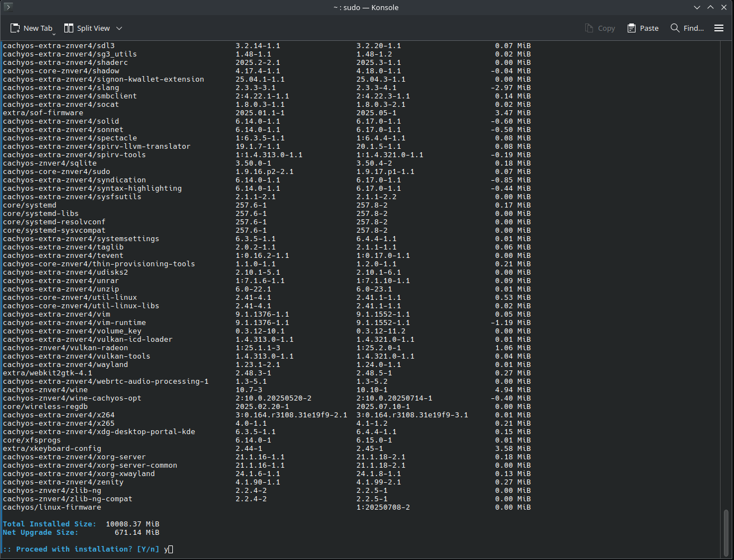The width and height of the screenshot is (734, 560).
Task: Click the Proceed with installation prompt line
Action: coord(81,549)
